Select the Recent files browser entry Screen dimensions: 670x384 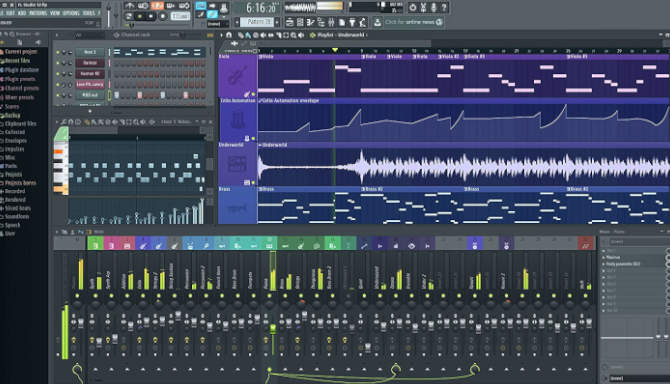point(17,61)
